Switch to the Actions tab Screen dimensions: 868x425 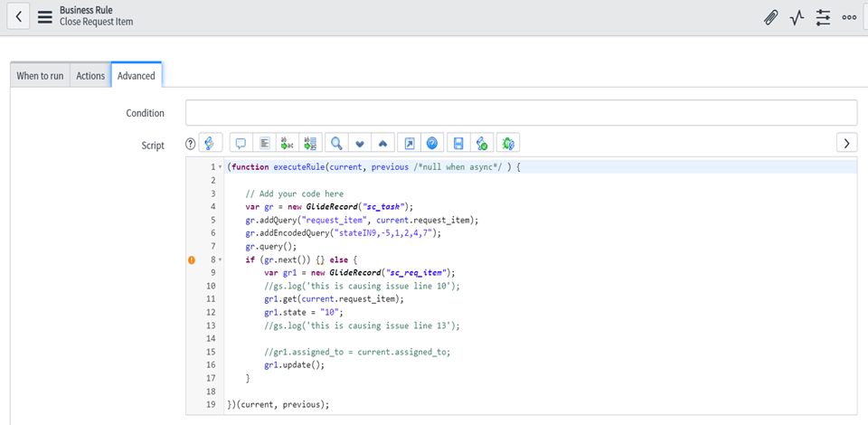pyautogui.click(x=90, y=76)
